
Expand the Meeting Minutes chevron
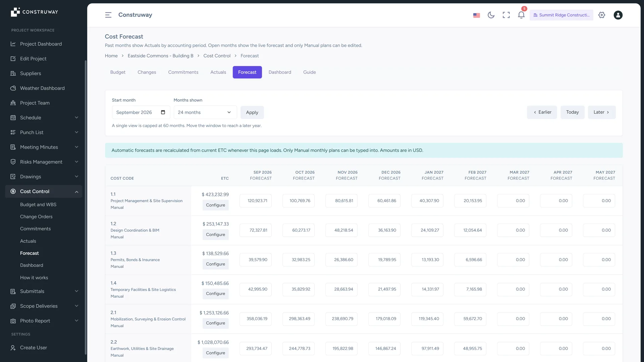click(x=76, y=147)
